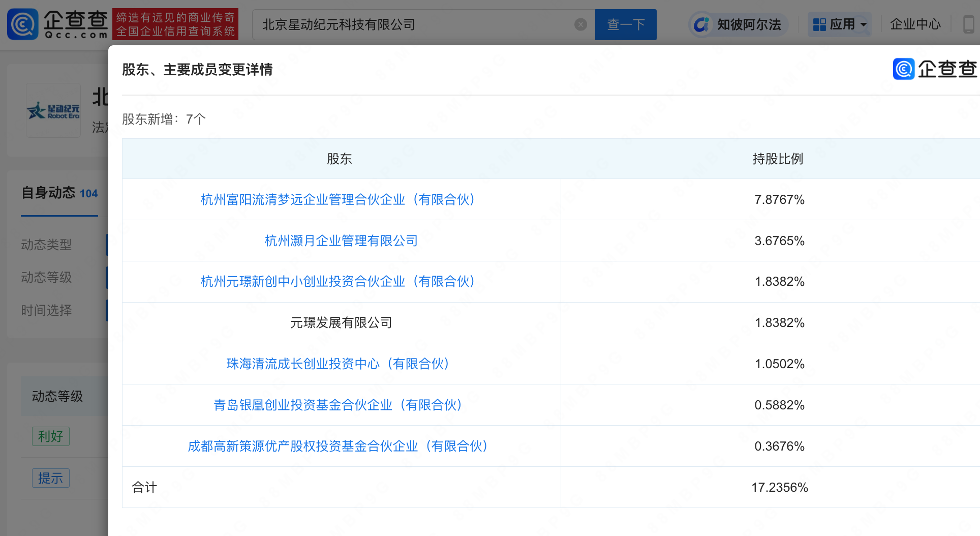The width and height of the screenshot is (980, 536).
Task: Select the 元璟发展有限公司 shareholder text
Action: (x=341, y=322)
